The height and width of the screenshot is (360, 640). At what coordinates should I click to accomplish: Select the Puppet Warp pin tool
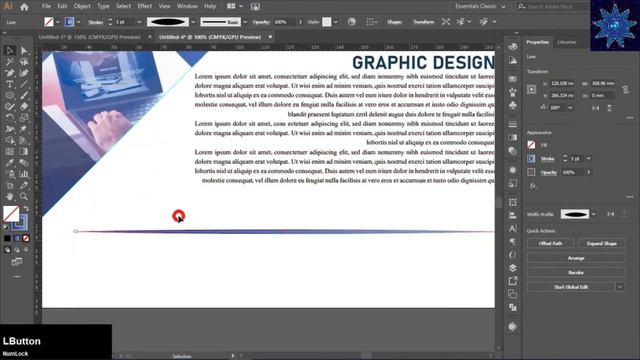[x=24, y=129]
